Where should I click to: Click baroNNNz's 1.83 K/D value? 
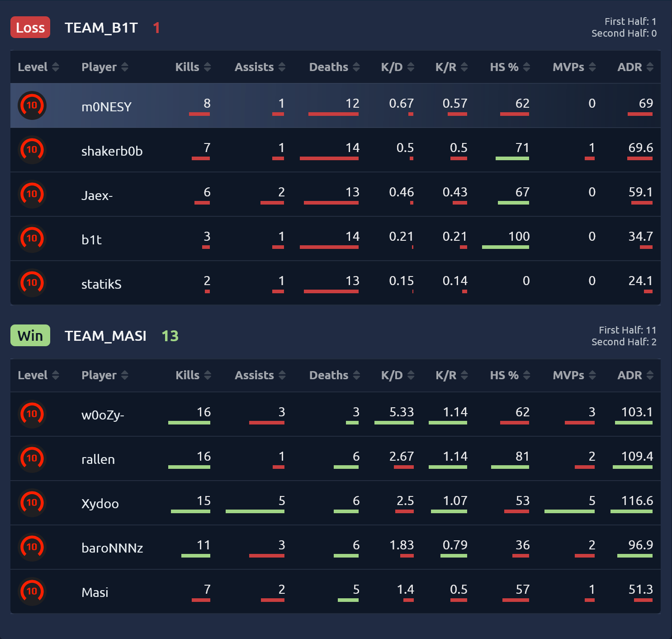pos(402,545)
